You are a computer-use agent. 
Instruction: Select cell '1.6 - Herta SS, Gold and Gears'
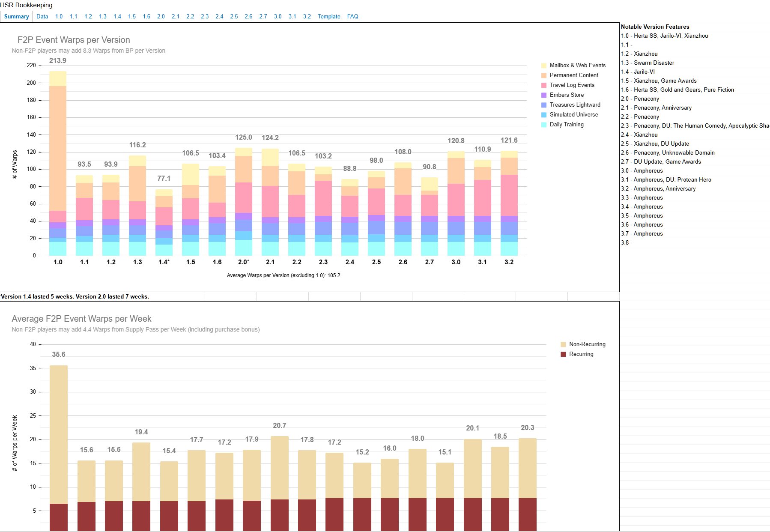[695, 90]
